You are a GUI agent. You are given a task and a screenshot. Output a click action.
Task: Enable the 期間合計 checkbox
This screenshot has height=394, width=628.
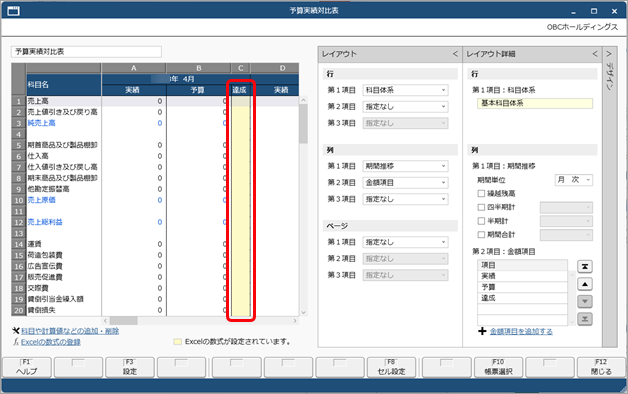pyautogui.click(x=481, y=235)
